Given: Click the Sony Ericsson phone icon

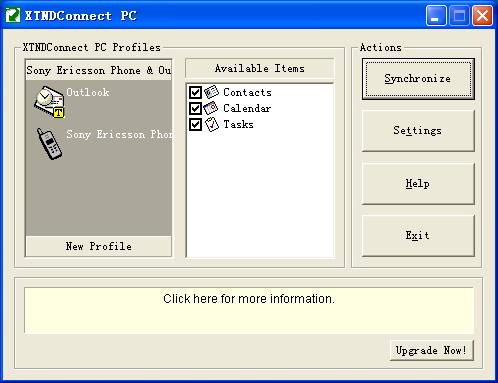Looking at the screenshot, I should 49,144.
